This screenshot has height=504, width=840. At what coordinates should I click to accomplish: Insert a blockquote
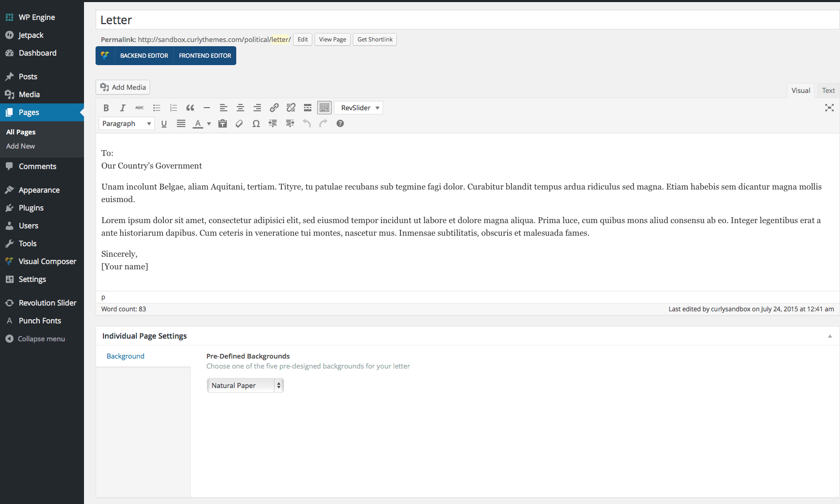[190, 108]
